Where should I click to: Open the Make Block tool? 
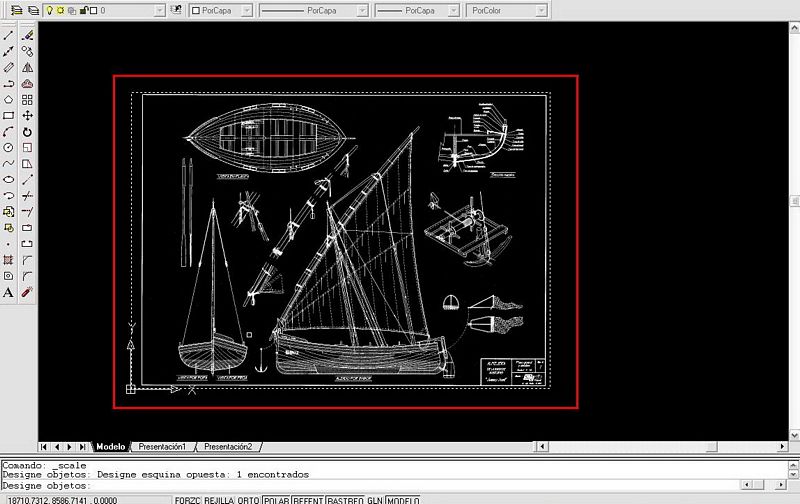(8, 228)
